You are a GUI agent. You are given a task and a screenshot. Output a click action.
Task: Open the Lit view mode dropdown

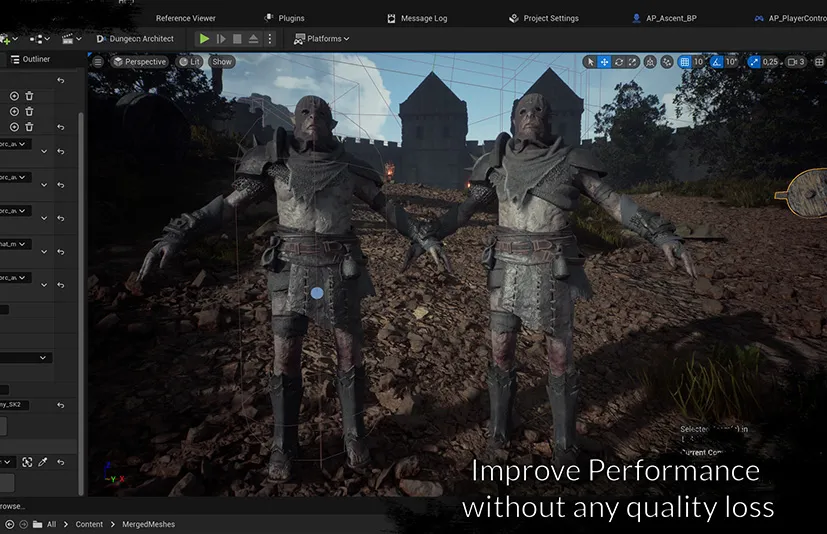[189, 62]
